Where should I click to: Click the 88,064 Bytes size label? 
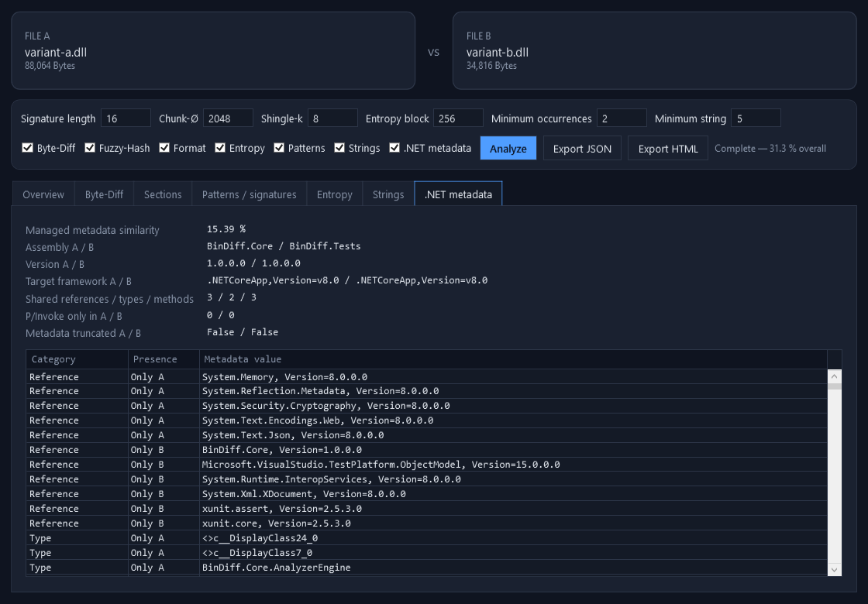coord(50,65)
